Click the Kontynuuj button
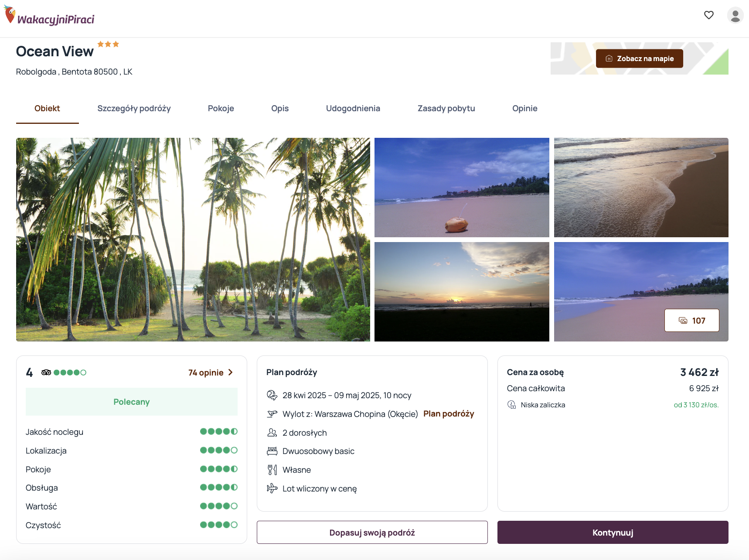Screen dimensions: 749x560 click(x=613, y=533)
